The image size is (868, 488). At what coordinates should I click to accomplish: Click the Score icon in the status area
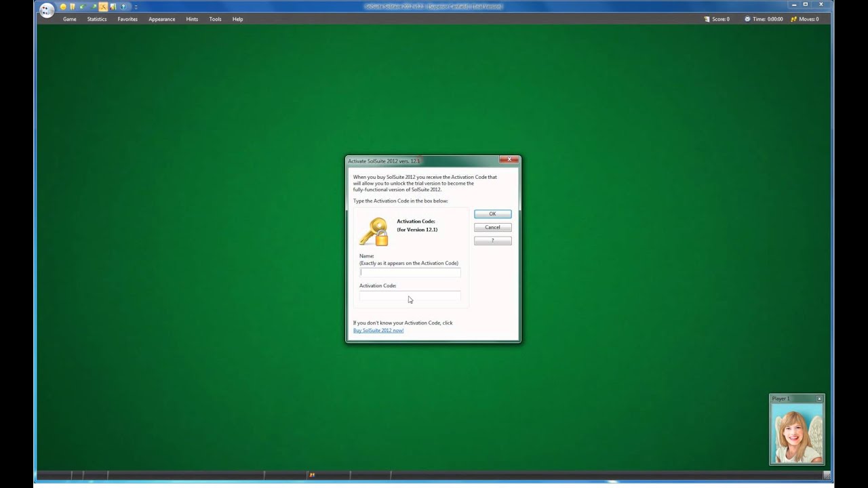(x=707, y=19)
